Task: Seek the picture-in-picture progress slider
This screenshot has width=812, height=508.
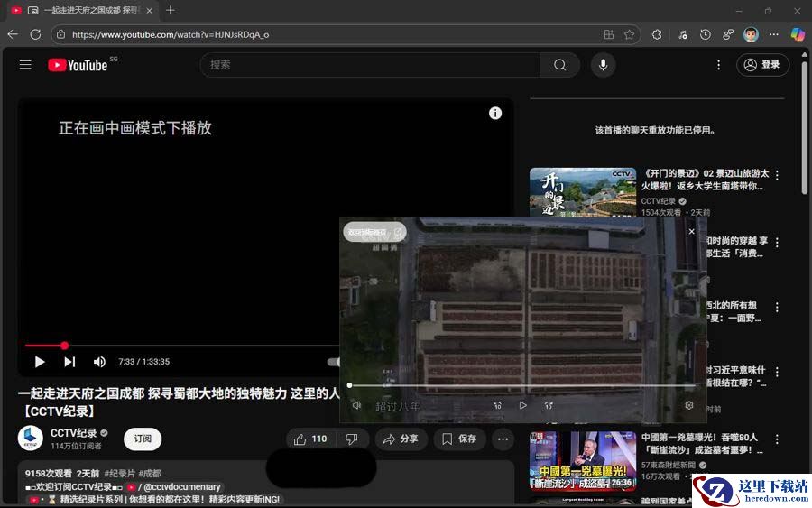Action: (521, 385)
